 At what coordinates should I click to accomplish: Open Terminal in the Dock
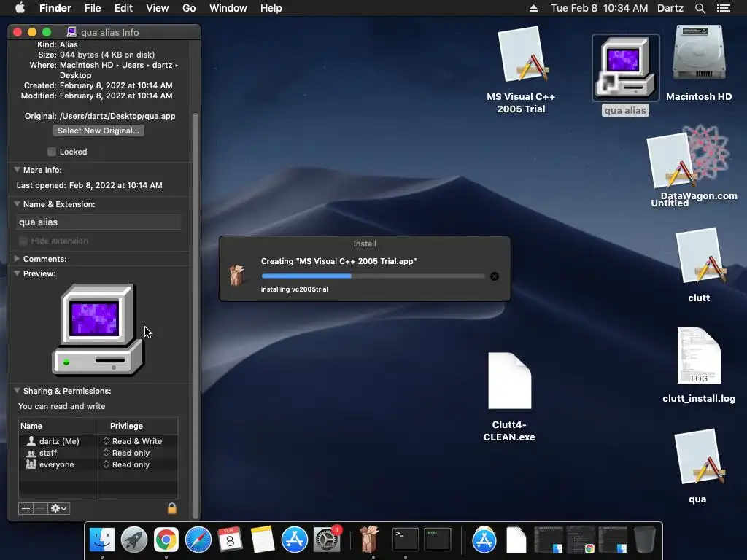tap(405, 540)
